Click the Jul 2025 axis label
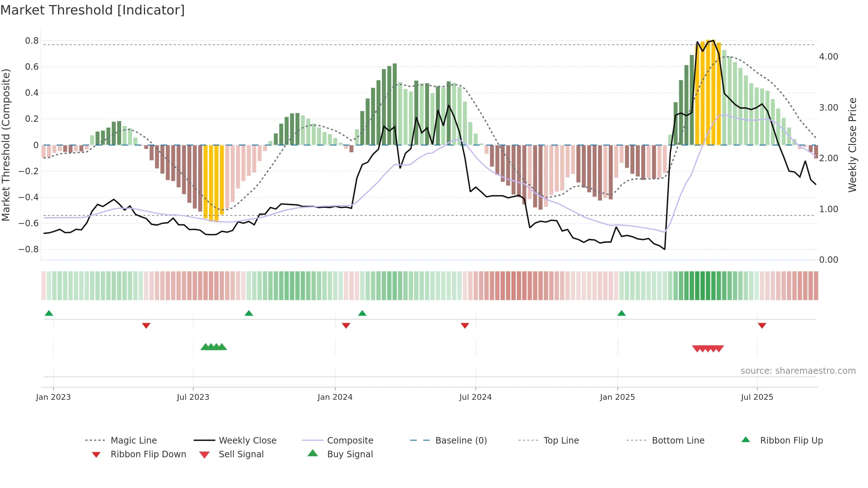Image resolution: width=868 pixels, height=488 pixels. pyautogui.click(x=757, y=397)
